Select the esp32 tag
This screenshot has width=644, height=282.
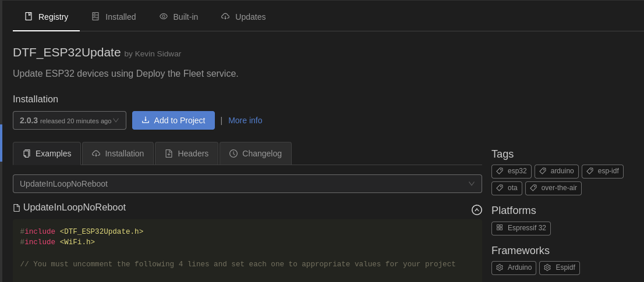coord(511,172)
